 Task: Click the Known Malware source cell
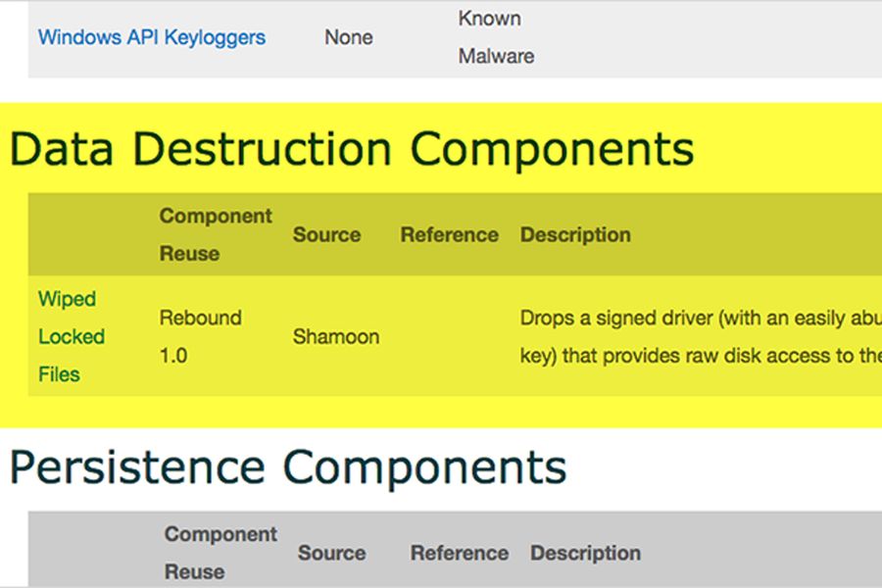click(x=496, y=37)
